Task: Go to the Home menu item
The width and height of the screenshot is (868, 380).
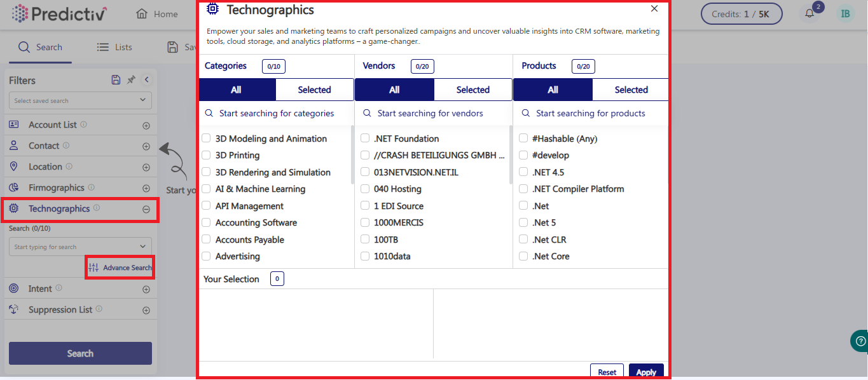Action: (x=157, y=14)
